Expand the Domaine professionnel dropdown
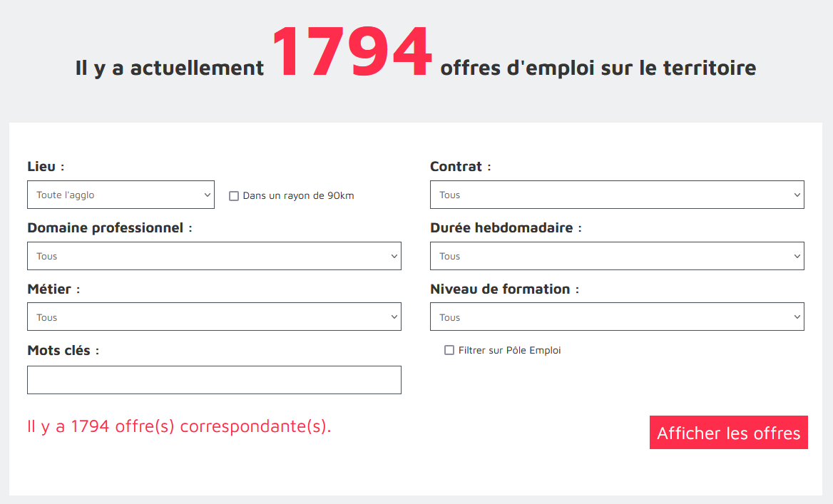 coord(214,256)
